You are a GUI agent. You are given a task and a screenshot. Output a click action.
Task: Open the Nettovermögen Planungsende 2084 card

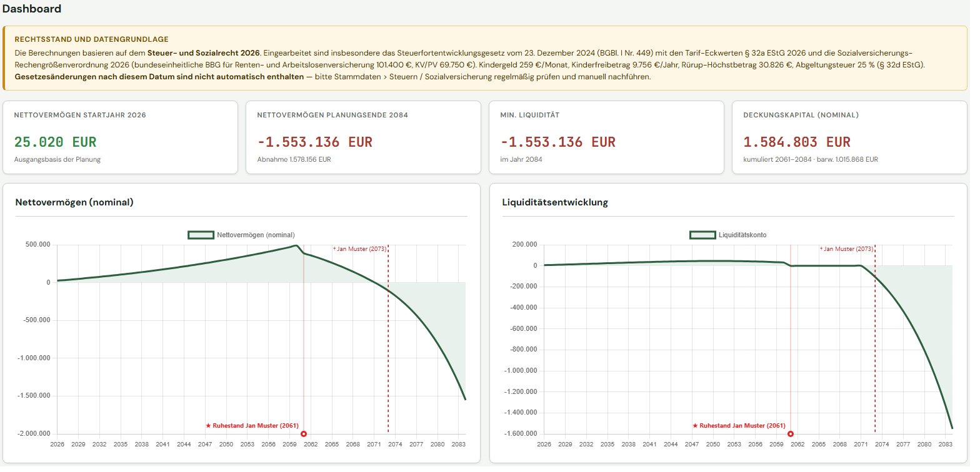pyautogui.click(x=363, y=137)
